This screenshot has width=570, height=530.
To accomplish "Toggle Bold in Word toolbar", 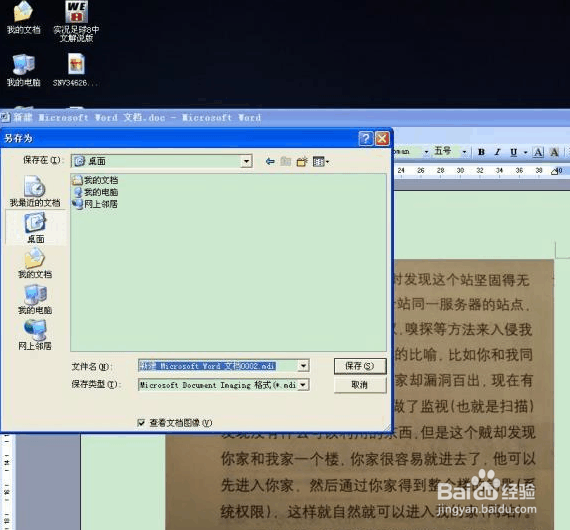I will click(481, 152).
